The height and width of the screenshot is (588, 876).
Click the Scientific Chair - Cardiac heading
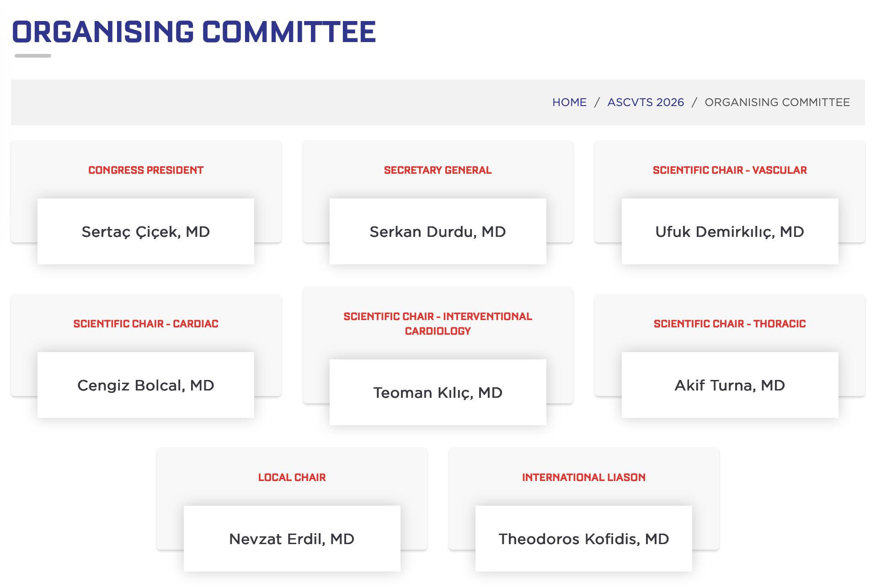tap(146, 324)
